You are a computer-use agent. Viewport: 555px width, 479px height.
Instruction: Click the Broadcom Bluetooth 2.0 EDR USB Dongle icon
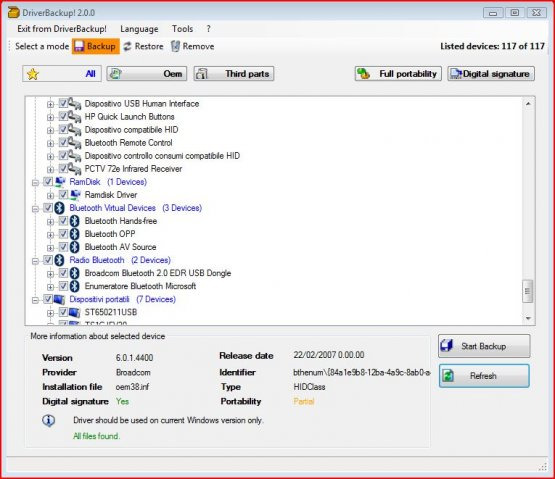74,273
